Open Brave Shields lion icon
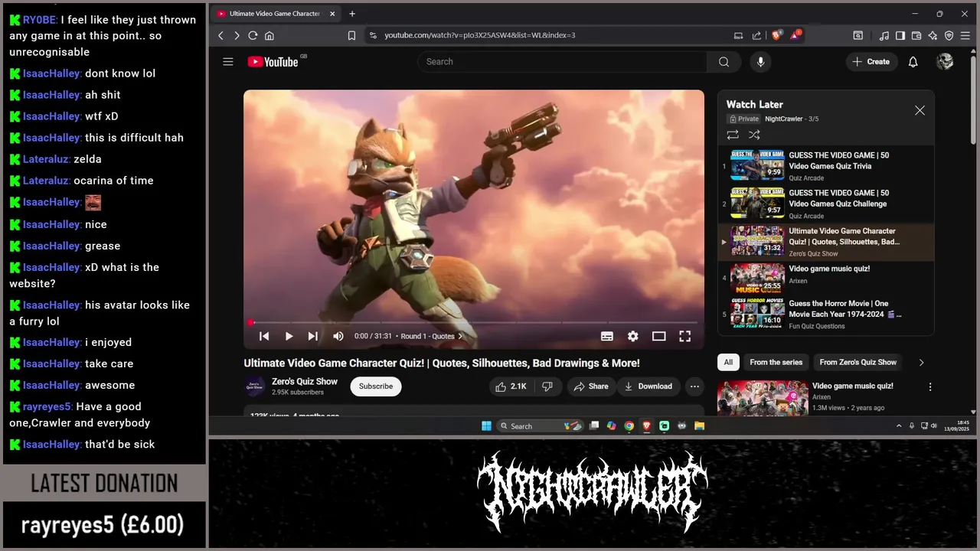 (x=776, y=35)
